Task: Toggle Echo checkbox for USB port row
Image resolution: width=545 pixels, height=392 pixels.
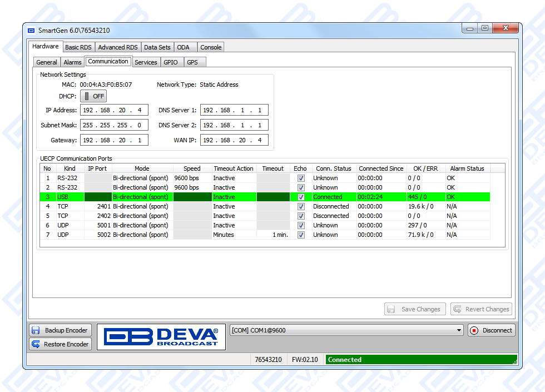Action: click(301, 197)
